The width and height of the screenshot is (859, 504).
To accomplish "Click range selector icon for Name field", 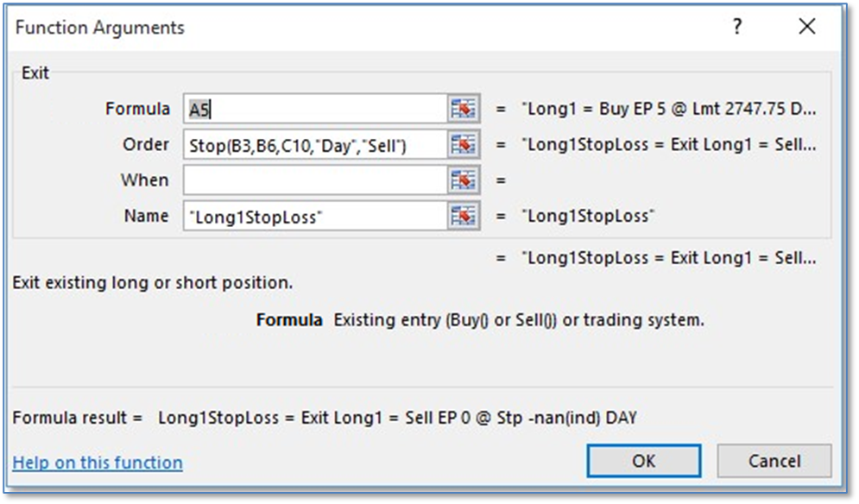I will click(x=464, y=216).
